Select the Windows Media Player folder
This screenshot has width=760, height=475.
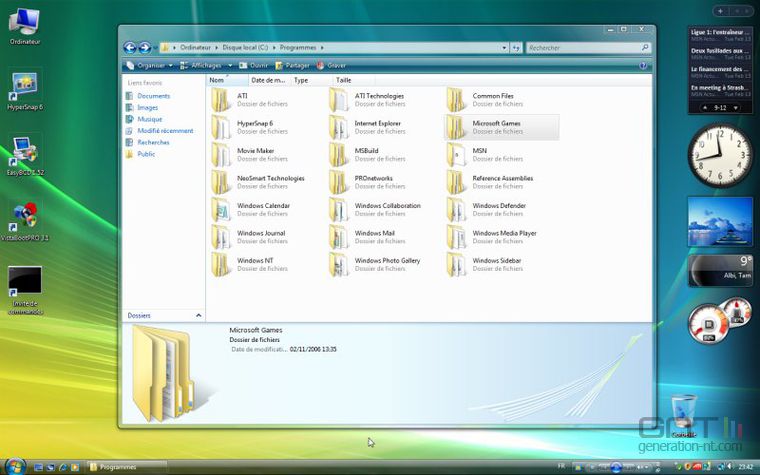491,237
